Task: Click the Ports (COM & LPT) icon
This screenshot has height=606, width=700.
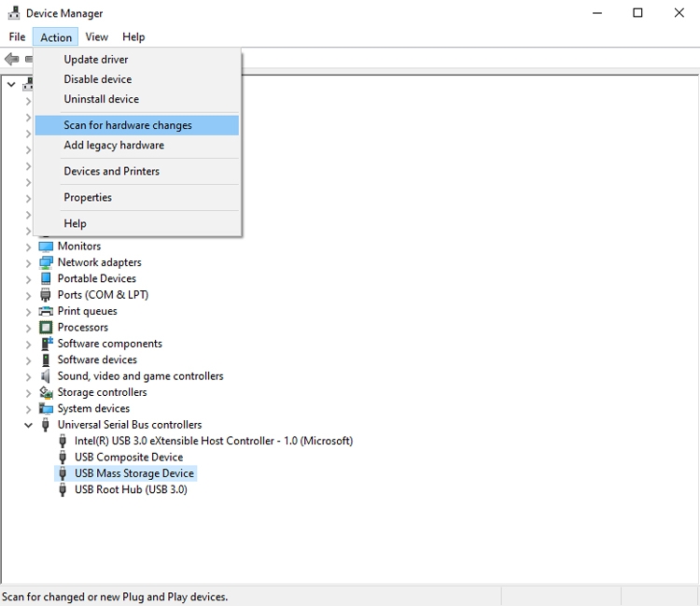Action: 46,295
